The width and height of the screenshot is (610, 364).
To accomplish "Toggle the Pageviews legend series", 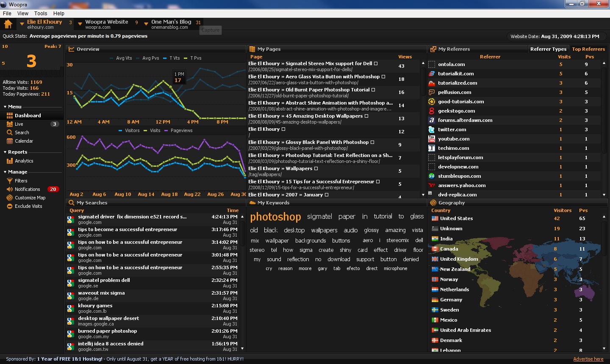I will 178,130.
